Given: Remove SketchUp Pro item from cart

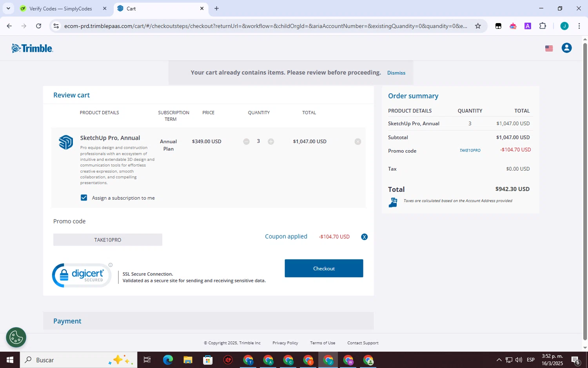Looking at the screenshot, I should point(358,142).
